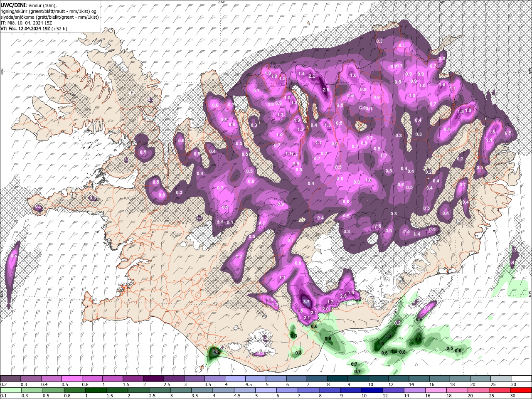
Task: Pick the slate teal 14 swatch in upper scale
Action: (x=419, y=379)
